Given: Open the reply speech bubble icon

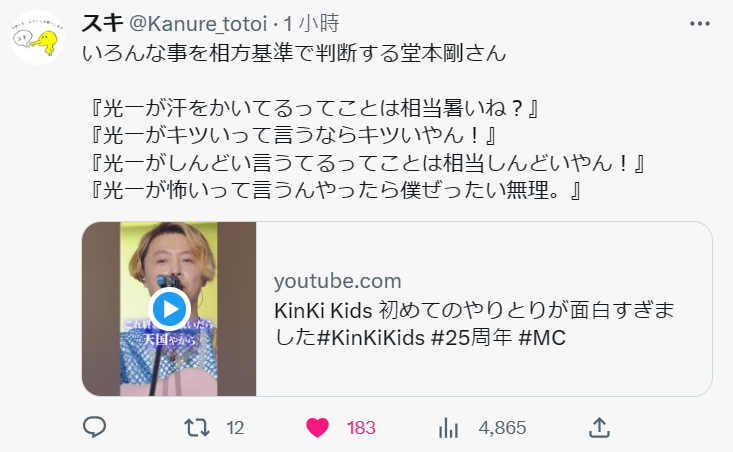Looking at the screenshot, I should (94, 427).
